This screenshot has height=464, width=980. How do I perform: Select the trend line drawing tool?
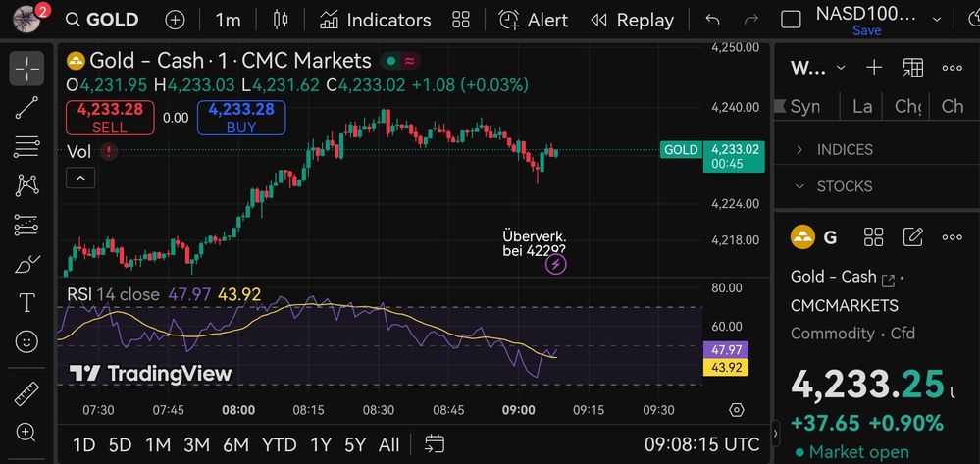[26, 108]
